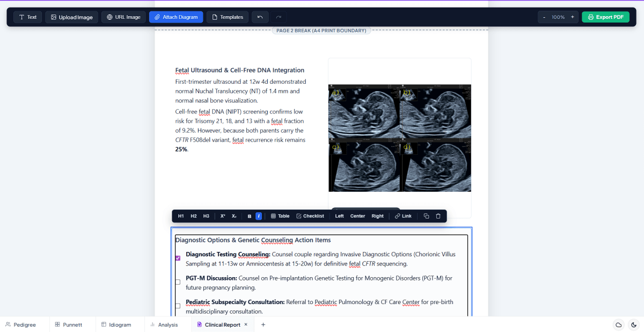Duplicate the selected block
This screenshot has height=332, width=644.
427,216
